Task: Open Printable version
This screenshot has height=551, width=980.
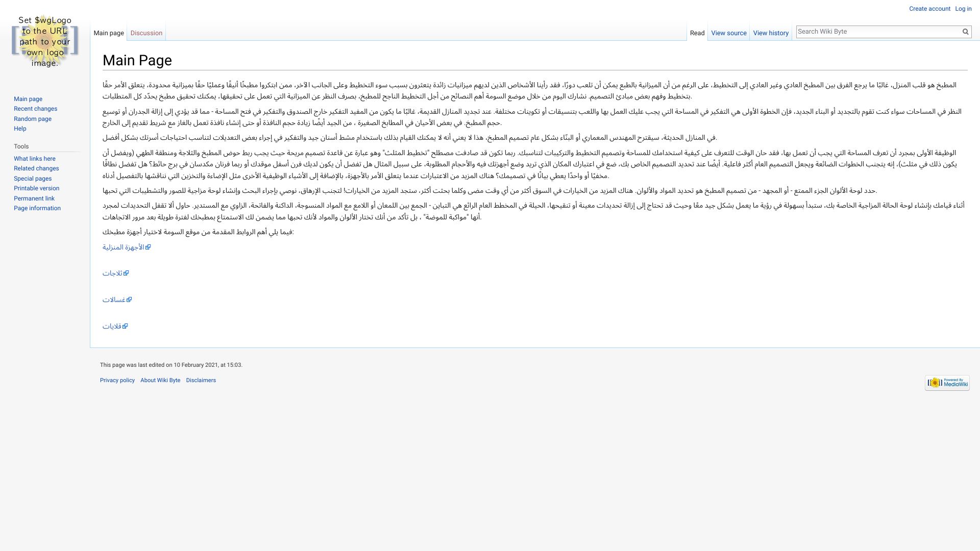Action: [36, 188]
